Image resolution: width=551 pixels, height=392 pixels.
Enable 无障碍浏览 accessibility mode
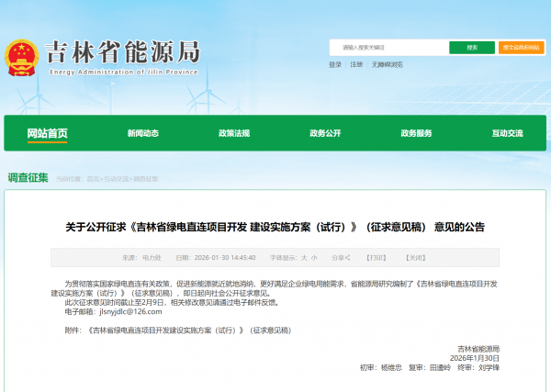pos(388,65)
